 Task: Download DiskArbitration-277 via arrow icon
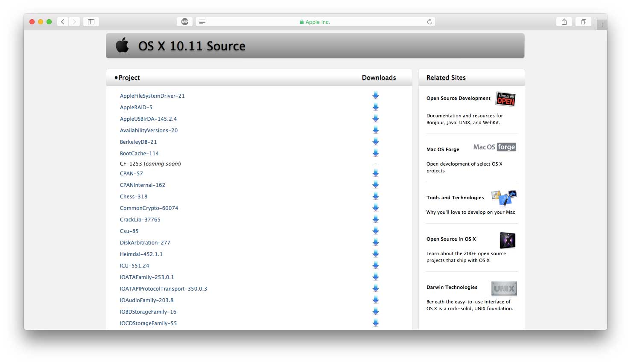(376, 242)
